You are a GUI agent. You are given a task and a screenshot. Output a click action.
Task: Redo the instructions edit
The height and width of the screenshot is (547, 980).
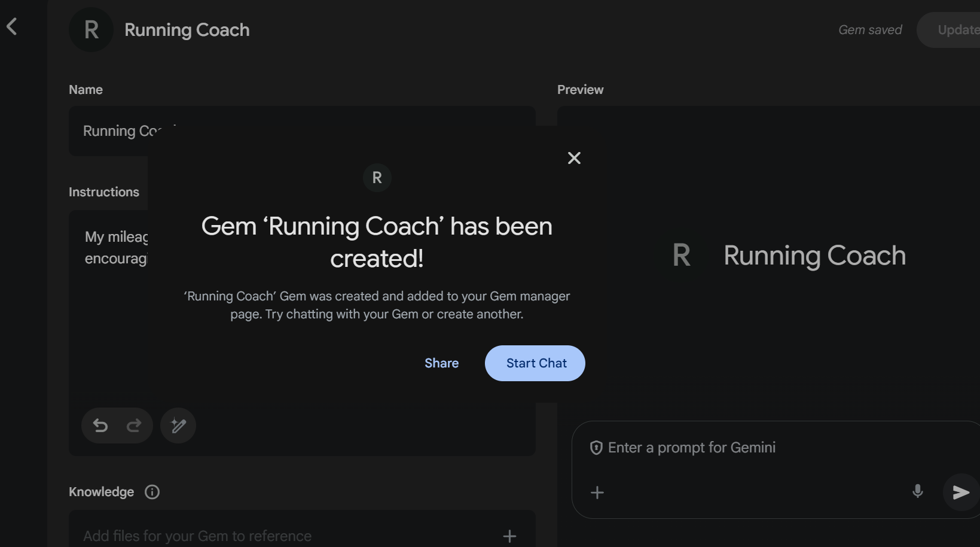[134, 426]
